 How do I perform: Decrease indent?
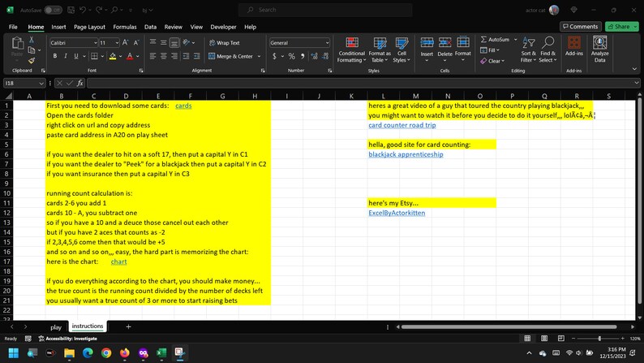[186, 56]
